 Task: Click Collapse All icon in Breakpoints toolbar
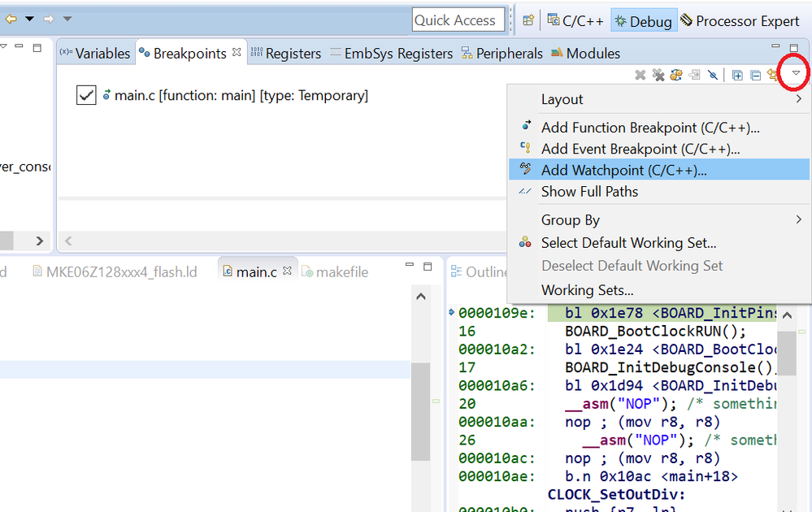click(x=756, y=76)
